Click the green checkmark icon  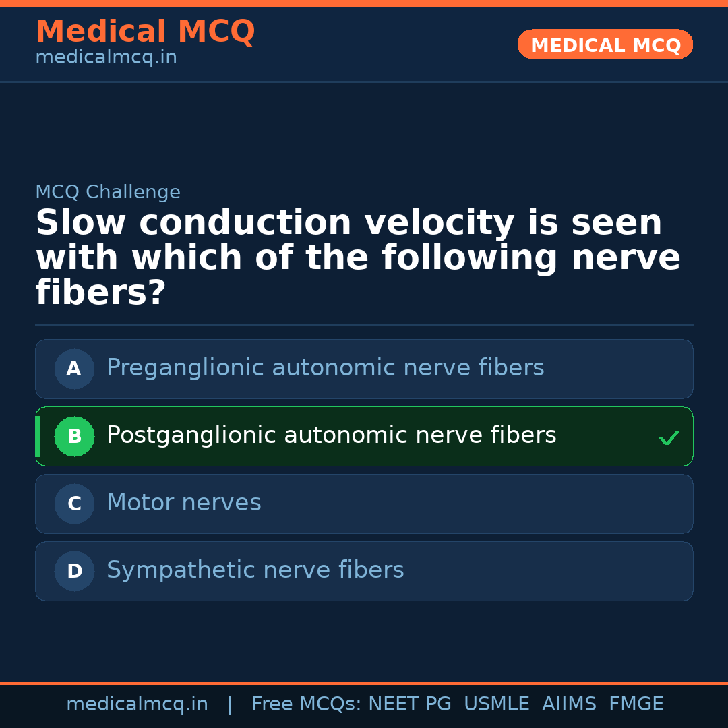pyautogui.click(x=669, y=438)
